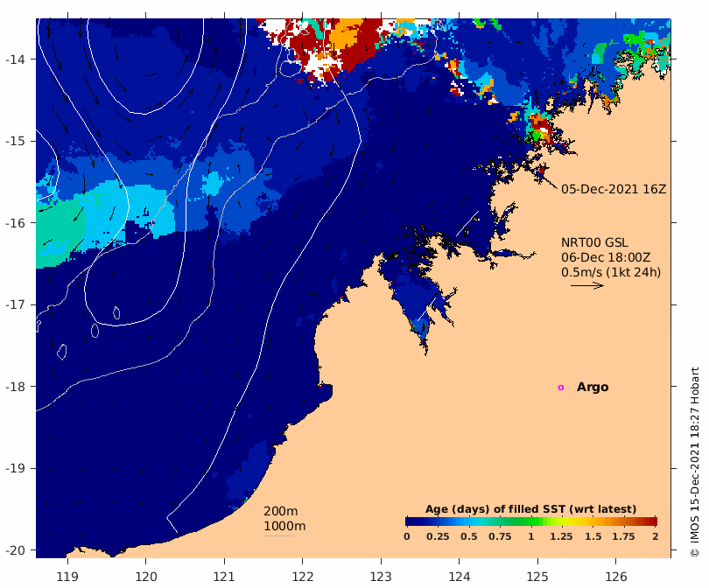Image resolution: width=709 pixels, height=588 pixels.
Task: Click the IMOS copyright text on right edge
Action: pyautogui.click(x=694, y=462)
